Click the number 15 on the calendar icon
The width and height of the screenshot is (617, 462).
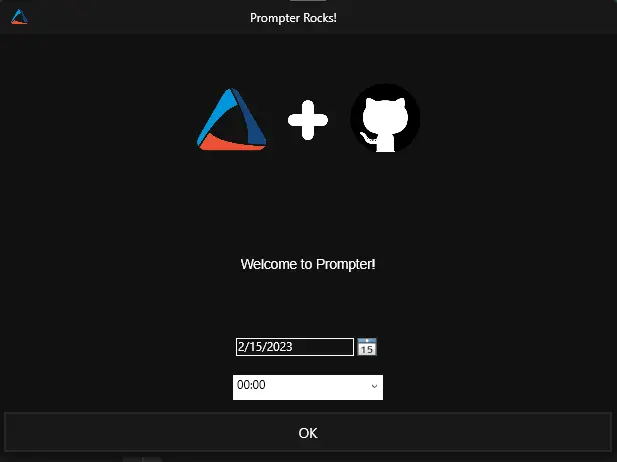point(367,349)
